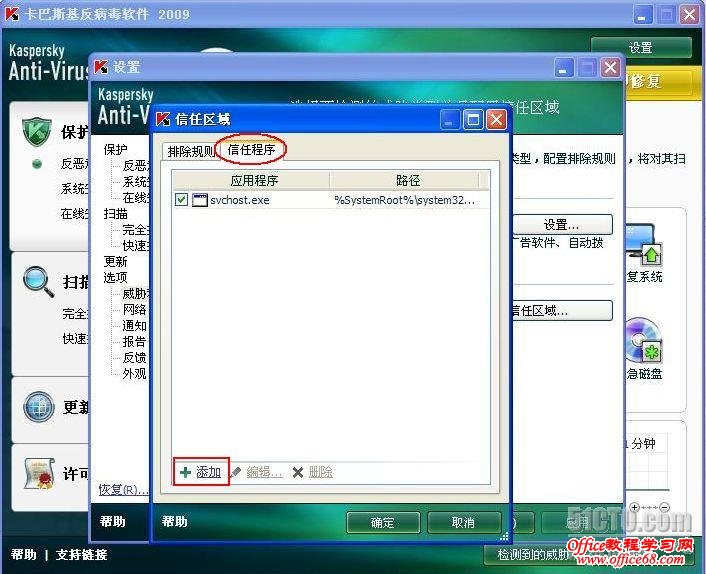706x574 pixels.
Task: Click the Kaspersky logo in 信任区域 title bar
Action: coord(163,119)
